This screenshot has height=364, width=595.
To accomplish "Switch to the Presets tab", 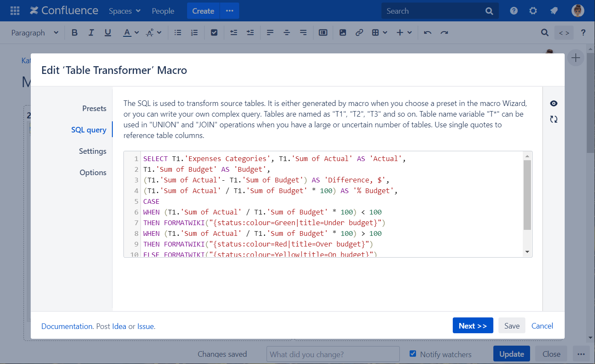I will [94, 109].
